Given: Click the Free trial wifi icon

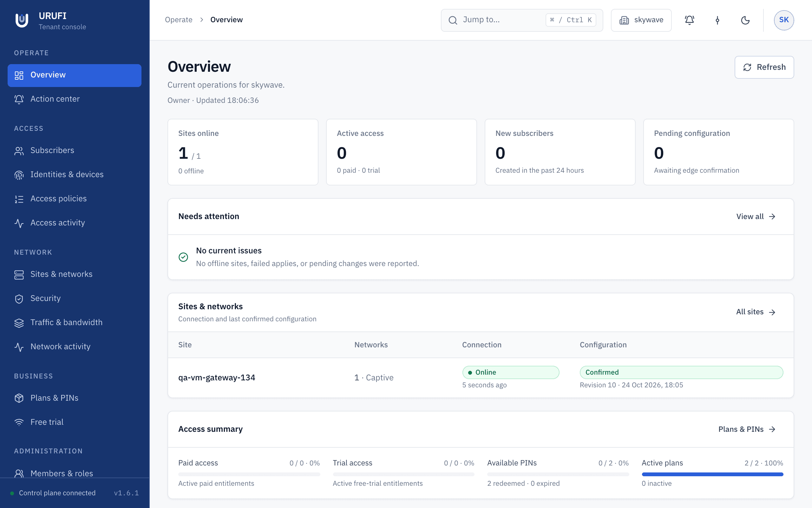Looking at the screenshot, I should (19, 422).
